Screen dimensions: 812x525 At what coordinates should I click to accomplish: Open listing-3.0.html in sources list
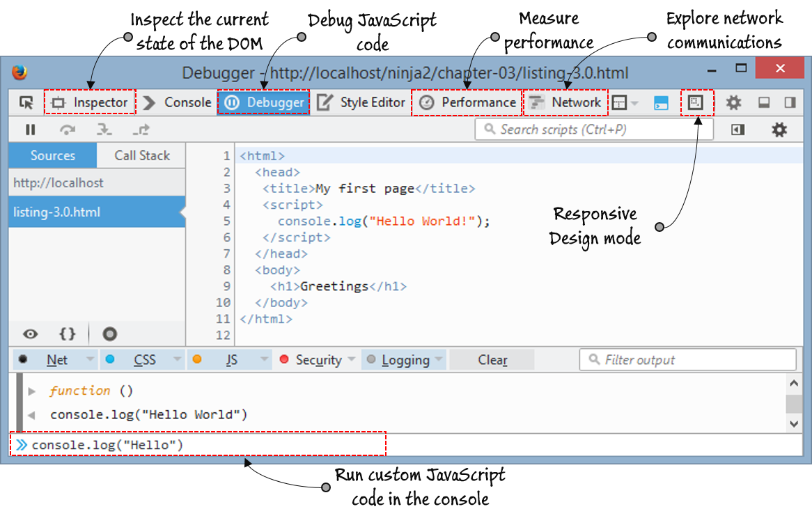point(97,212)
